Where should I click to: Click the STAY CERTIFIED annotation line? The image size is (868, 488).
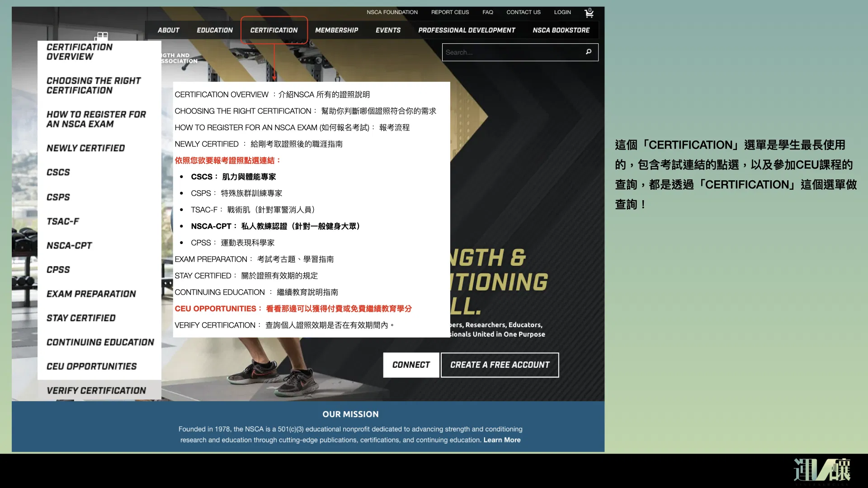246,276
